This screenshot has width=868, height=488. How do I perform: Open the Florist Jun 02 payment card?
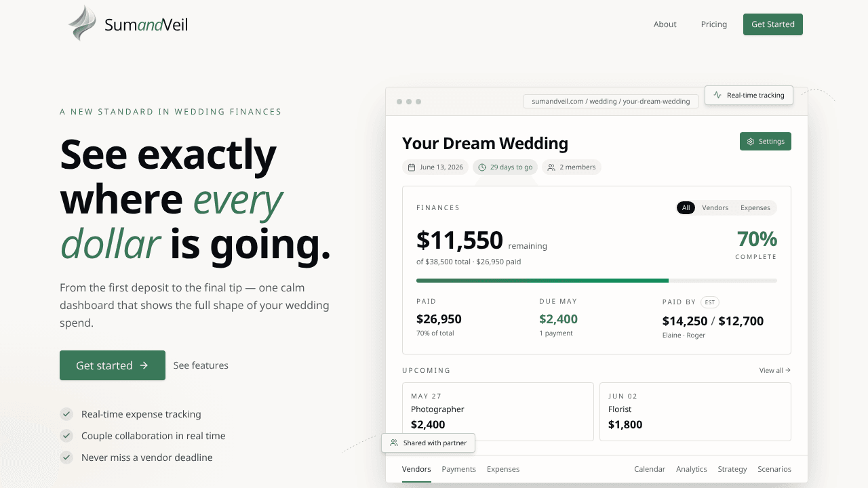695,411
